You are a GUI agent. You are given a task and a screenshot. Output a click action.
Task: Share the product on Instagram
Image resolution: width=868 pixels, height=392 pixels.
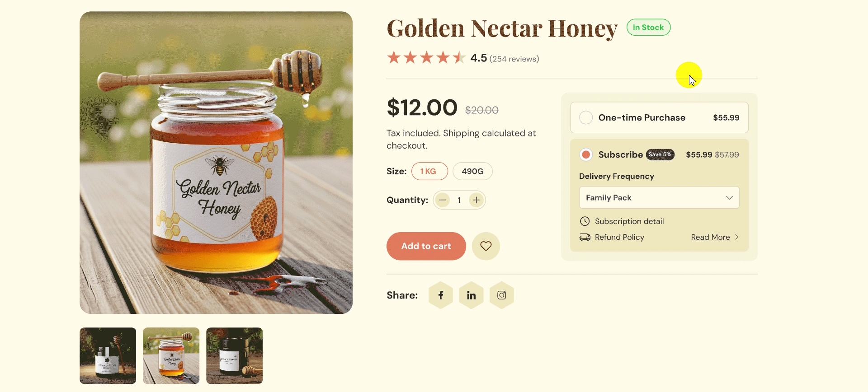click(502, 295)
